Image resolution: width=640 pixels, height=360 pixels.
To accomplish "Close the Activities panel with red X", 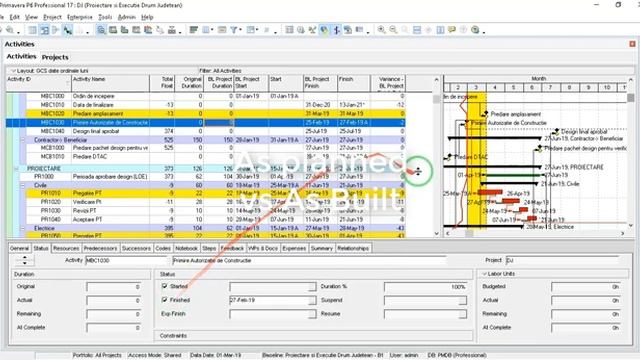I will [x=632, y=44].
